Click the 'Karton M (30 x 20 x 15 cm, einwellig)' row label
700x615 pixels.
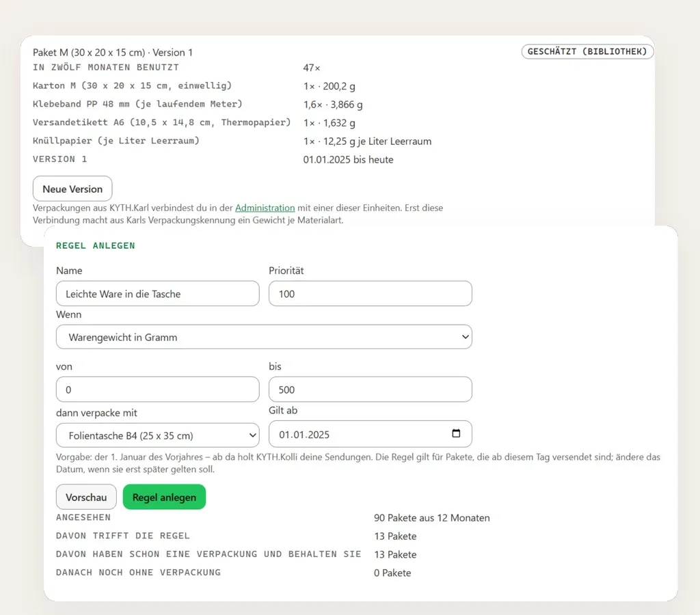(132, 85)
